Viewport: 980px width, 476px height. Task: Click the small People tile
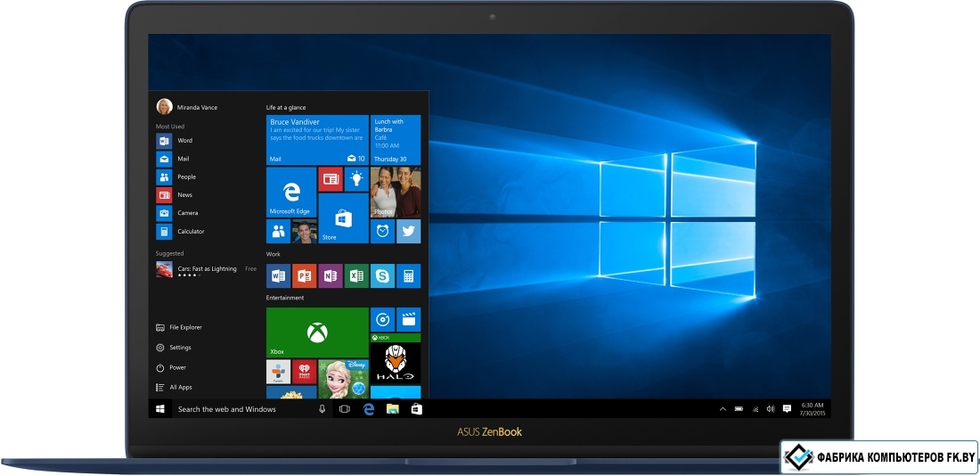(x=278, y=232)
